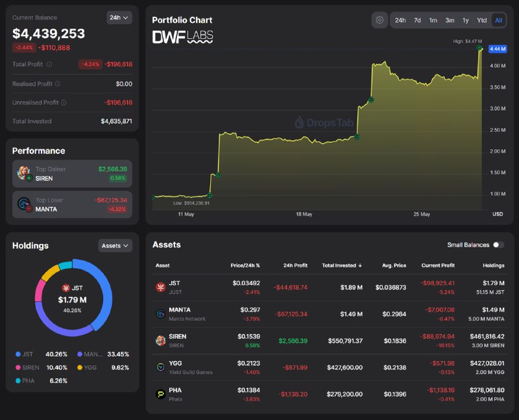Click the SIREN token icon in Assets table
The width and height of the screenshot is (519, 420).
pyautogui.click(x=160, y=341)
